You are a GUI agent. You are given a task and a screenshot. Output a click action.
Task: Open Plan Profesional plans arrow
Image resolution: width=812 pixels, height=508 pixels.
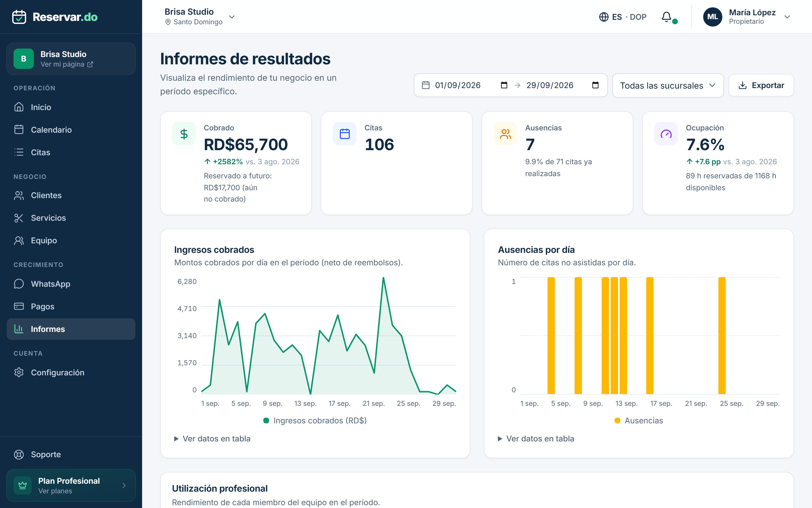coord(124,485)
